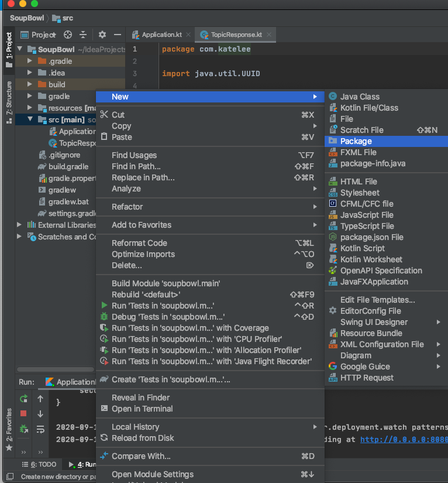The height and width of the screenshot is (483, 448).
Task: Select HTTP Request entry
Action: click(386, 378)
